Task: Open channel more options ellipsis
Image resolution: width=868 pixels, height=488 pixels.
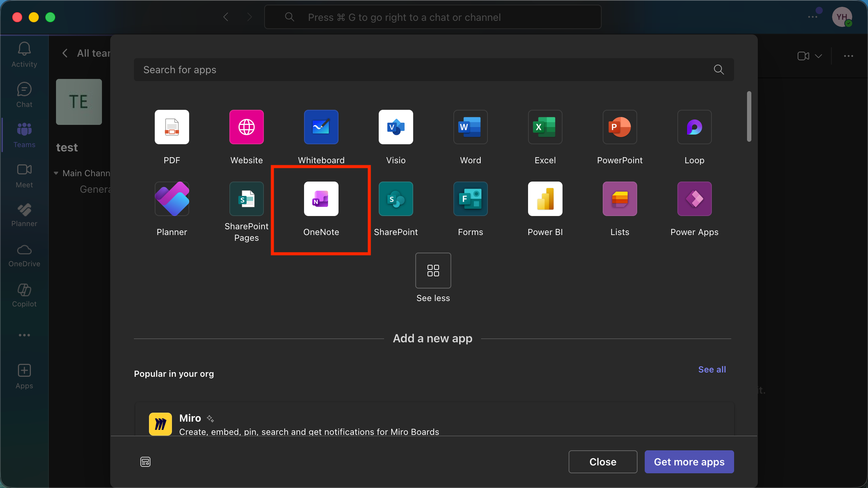Action: pyautogui.click(x=849, y=56)
